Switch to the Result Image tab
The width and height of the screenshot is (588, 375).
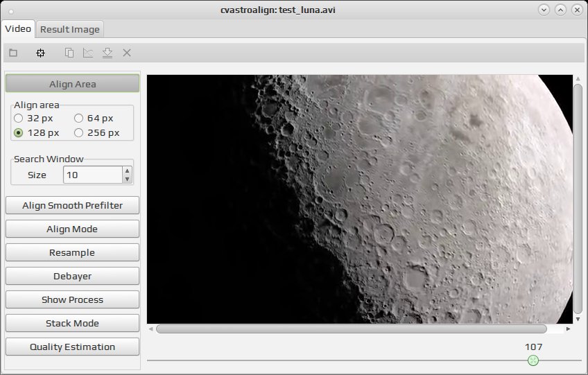pyautogui.click(x=70, y=29)
